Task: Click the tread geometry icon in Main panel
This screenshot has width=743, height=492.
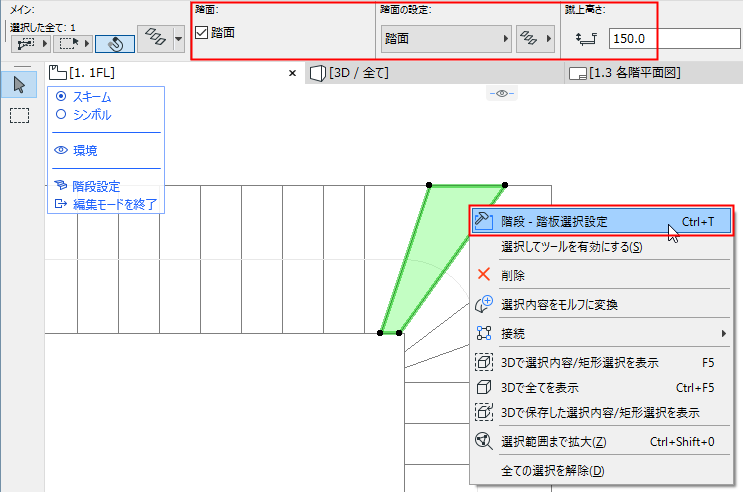Action: point(155,36)
